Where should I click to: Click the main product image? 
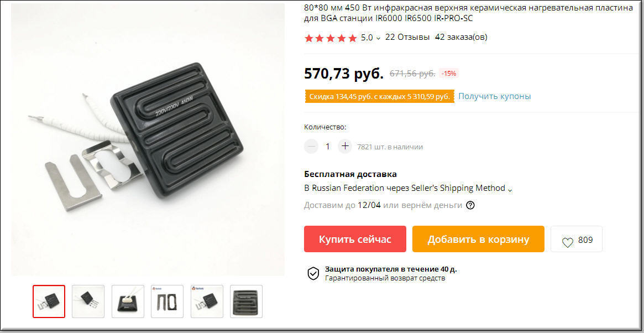(148, 140)
